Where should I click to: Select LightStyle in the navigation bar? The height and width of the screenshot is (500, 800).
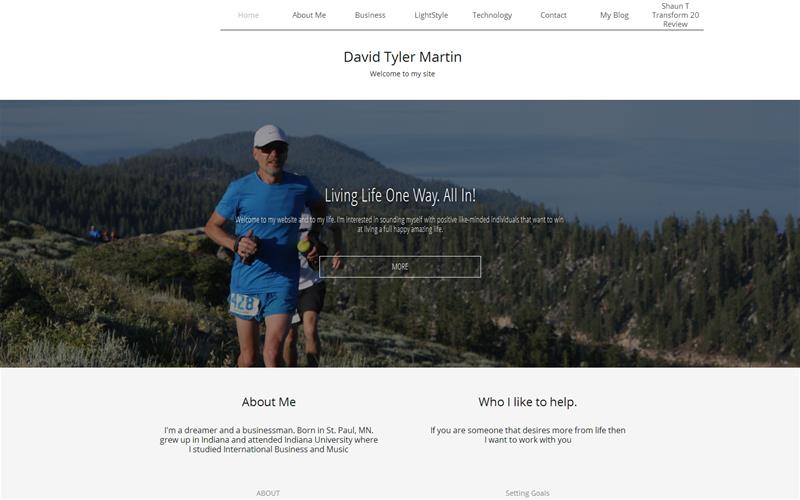click(x=431, y=15)
